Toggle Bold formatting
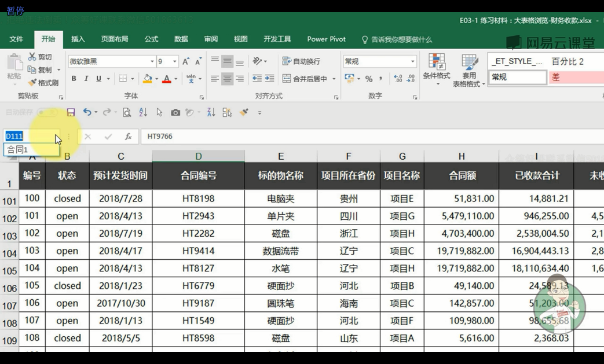 click(x=74, y=79)
